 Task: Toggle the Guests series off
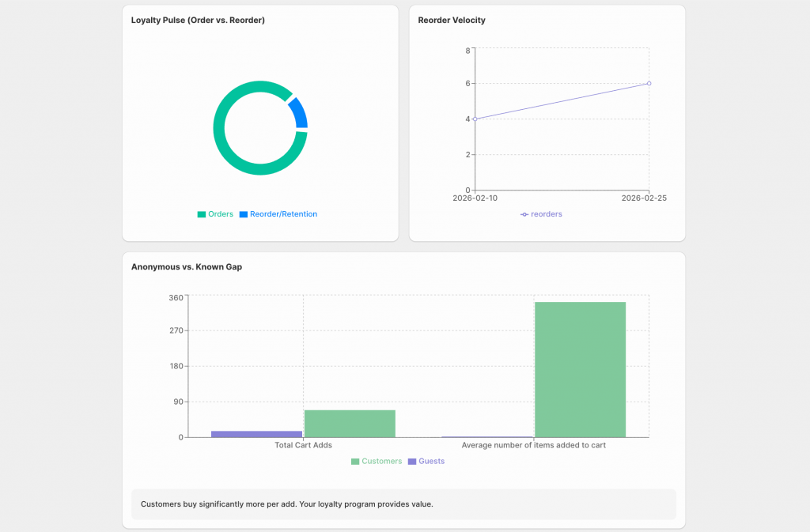point(426,461)
